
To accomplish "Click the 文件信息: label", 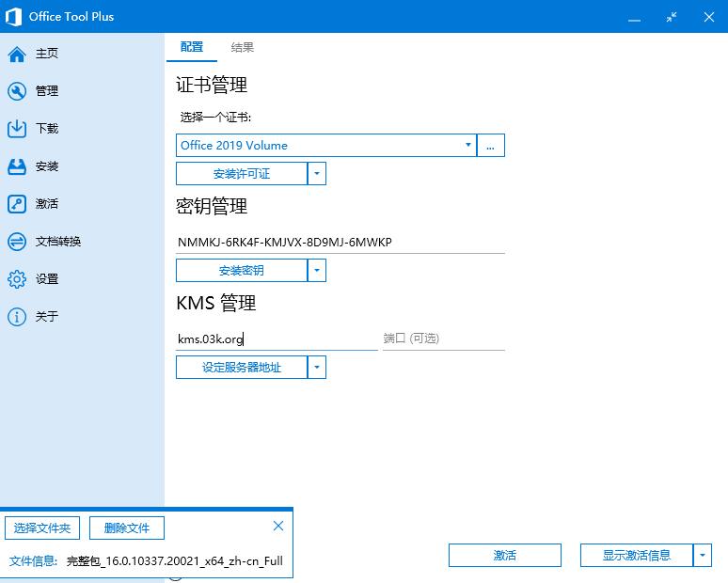I will pos(34,561).
